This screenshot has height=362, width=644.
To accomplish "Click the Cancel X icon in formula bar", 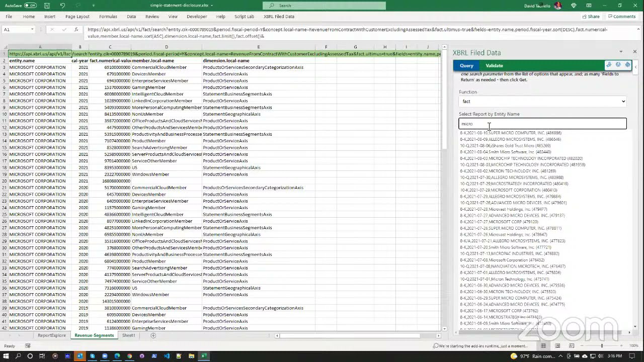I will coord(52,30).
